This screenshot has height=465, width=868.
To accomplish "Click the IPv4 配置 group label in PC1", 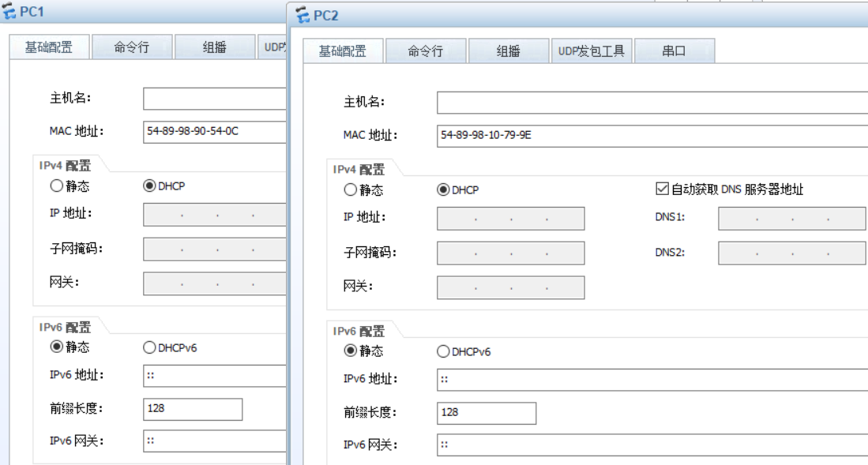I will 65,166.
